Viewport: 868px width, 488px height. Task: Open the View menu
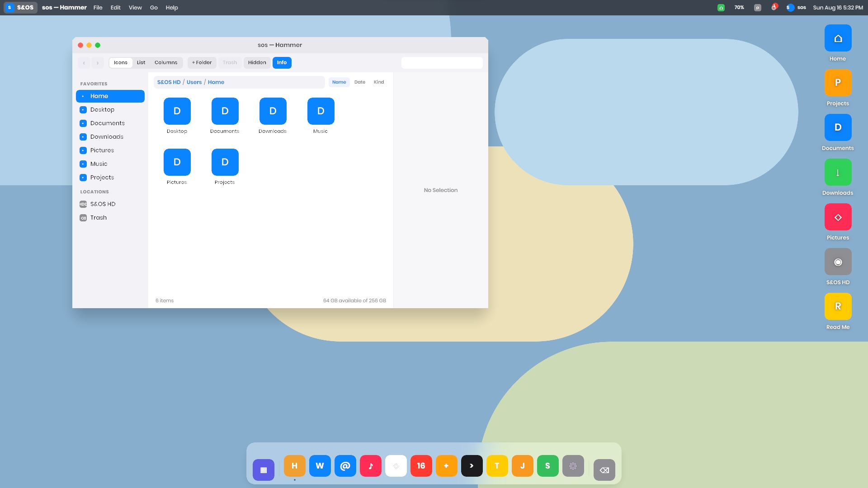[x=135, y=8]
